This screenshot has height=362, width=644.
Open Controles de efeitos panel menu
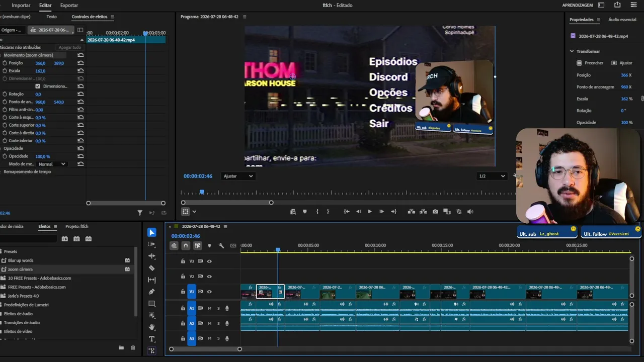(112, 17)
